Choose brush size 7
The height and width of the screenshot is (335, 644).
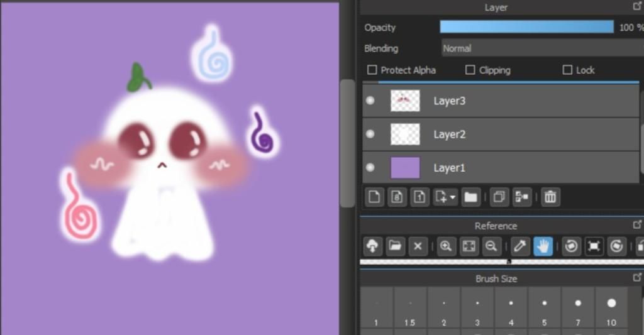[579, 308]
